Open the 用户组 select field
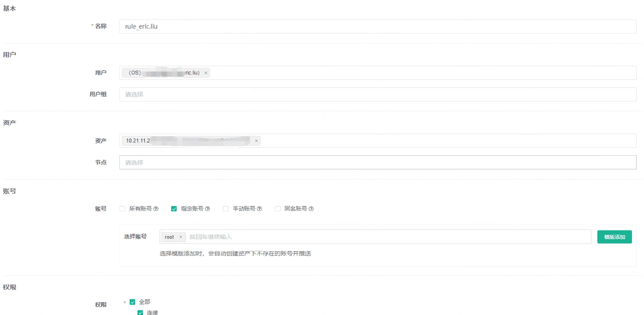Image resolution: width=644 pixels, height=315 pixels. coord(378,94)
